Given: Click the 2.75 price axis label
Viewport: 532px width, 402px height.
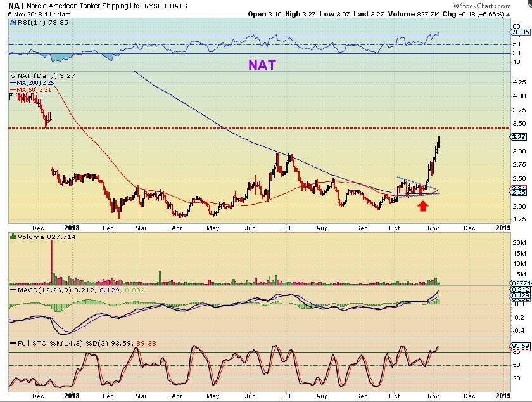Looking at the screenshot, I should point(519,165).
